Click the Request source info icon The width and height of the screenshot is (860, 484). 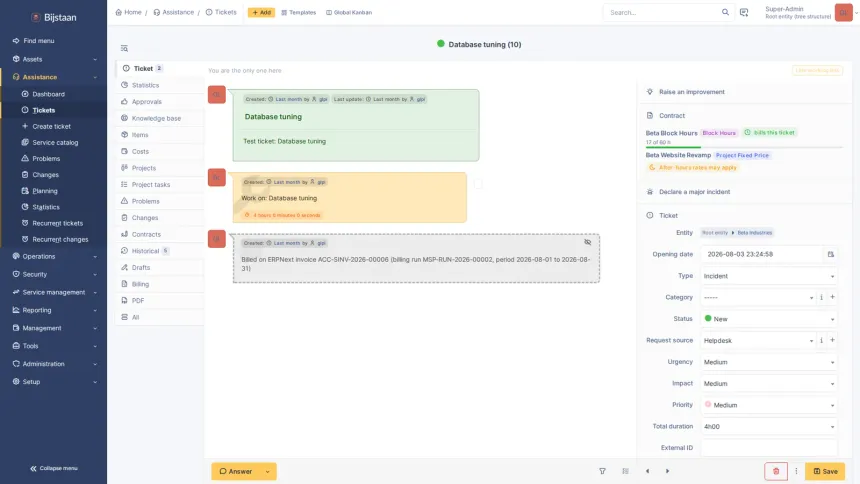click(x=821, y=340)
